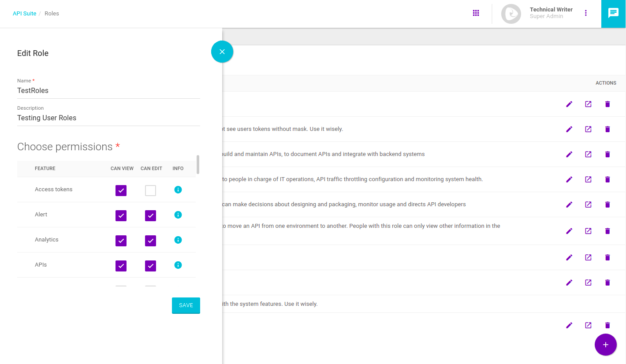Screen dimensions: 626x364
Task: Click the Name field containing TestRoles
Action: pos(108,91)
